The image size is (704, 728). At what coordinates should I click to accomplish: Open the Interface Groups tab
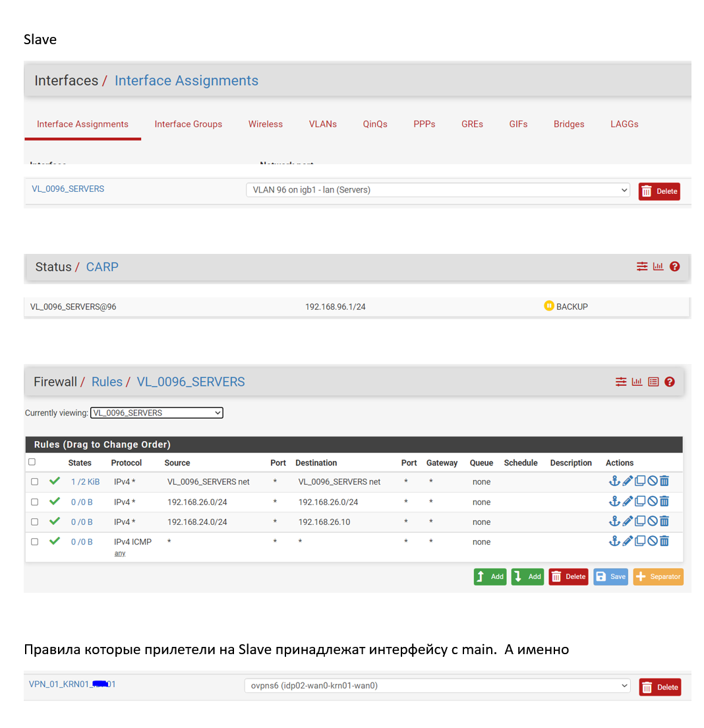188,124
